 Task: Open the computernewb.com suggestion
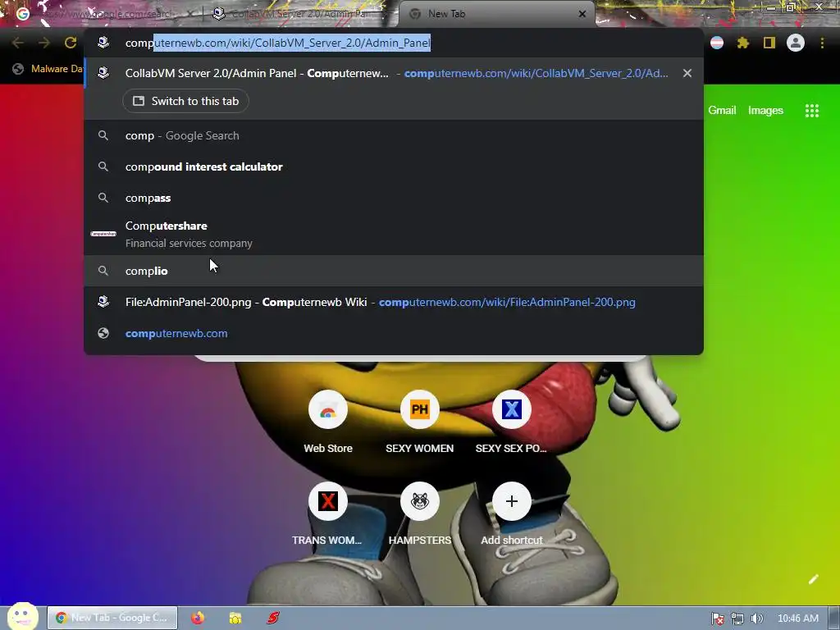click(394, 333)
